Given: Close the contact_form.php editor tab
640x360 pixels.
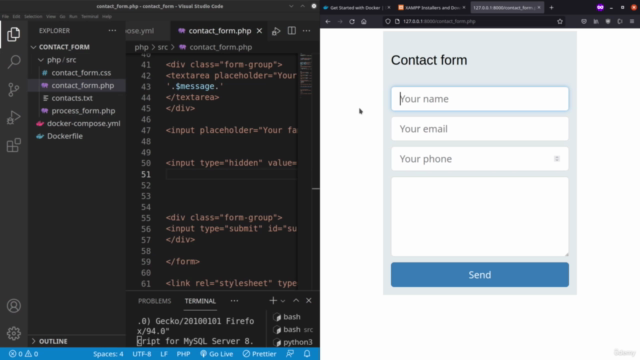Looking at the screenshot, I should click(259, 31).
